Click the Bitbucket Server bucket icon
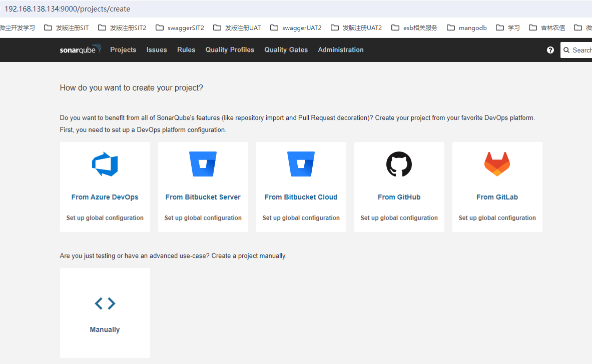592x364 pixels. pyautogui.click(x=203, y=164)
